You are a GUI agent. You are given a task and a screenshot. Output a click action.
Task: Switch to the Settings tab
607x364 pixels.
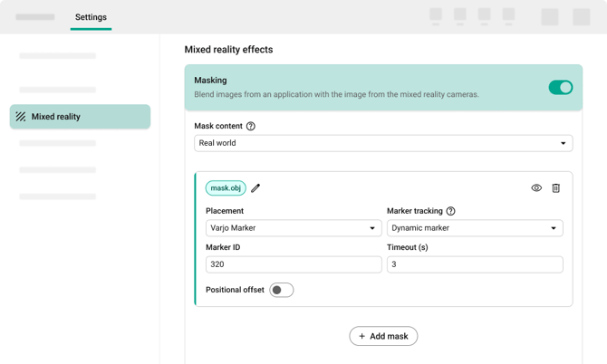point(91,17)
